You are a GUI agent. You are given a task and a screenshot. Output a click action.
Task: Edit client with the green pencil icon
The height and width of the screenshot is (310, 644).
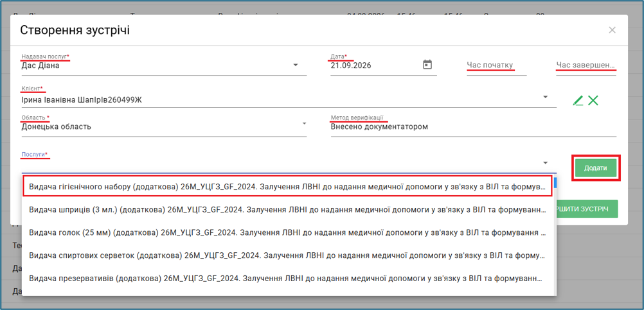pos(578,100)
